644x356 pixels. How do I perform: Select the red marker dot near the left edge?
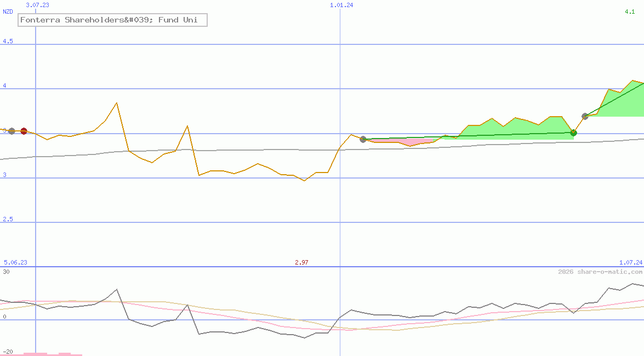(x=24, y=131)
